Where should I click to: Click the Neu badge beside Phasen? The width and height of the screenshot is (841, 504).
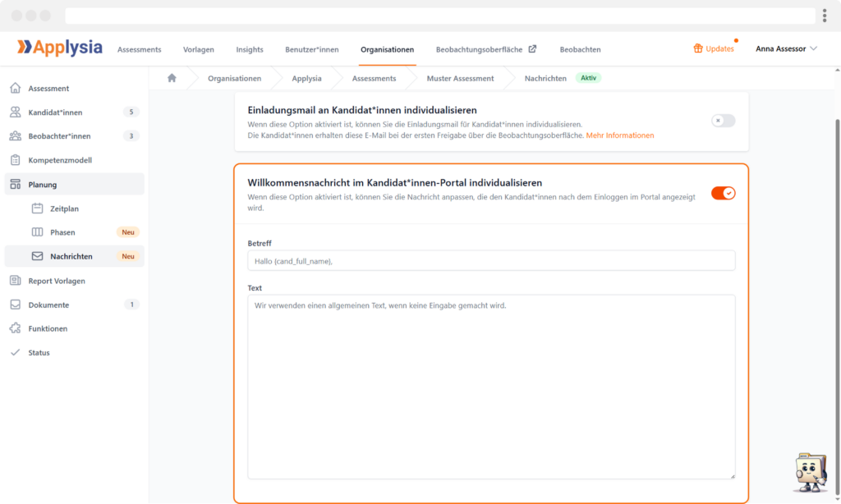coord(127,232)
